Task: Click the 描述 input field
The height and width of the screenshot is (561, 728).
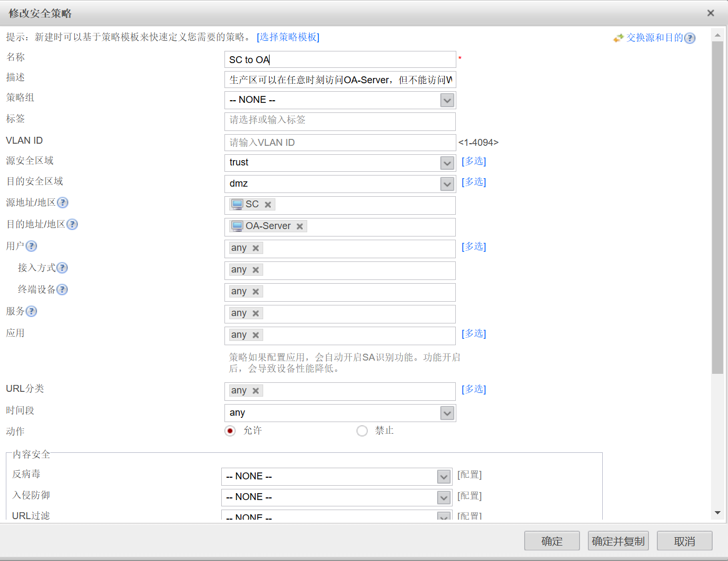Action: click(x=340, y=80)
